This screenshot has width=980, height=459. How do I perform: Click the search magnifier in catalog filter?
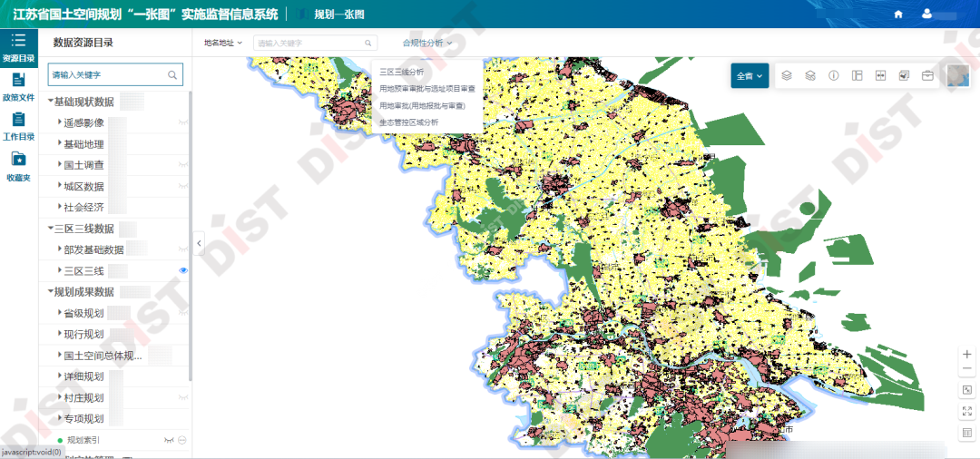(x=171, y=74)
